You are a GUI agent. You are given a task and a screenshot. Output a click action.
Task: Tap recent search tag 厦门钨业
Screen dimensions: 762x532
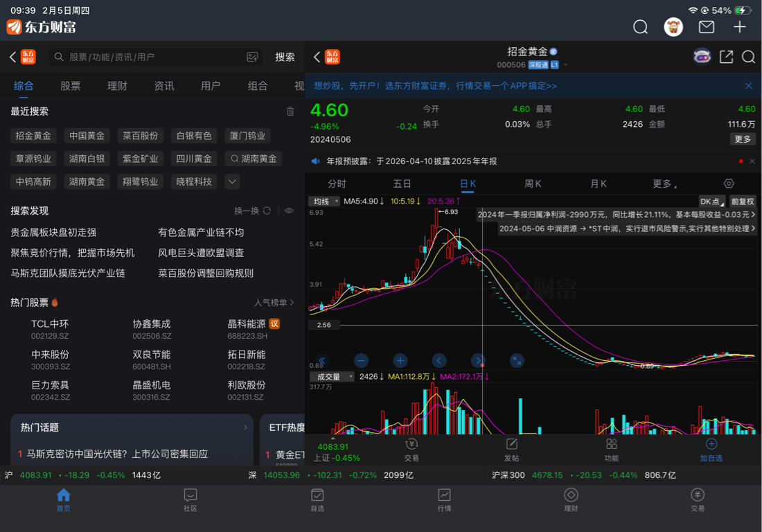pyautogui.click(x=247, y=136)
